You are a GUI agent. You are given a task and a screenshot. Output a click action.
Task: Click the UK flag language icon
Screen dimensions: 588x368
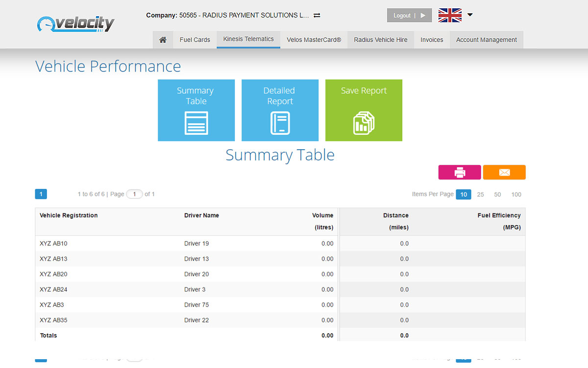[450, 15]
